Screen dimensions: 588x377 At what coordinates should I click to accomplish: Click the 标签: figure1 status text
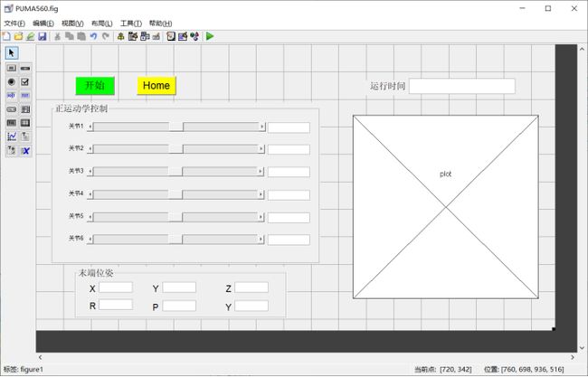coord(24,369)
